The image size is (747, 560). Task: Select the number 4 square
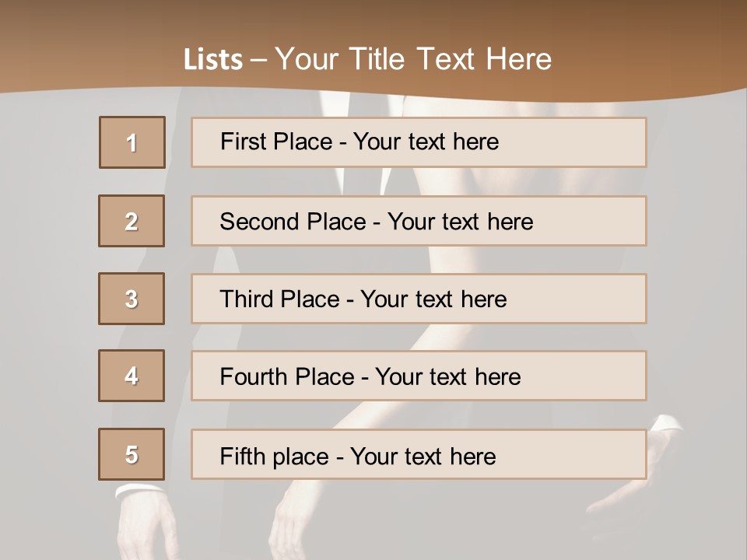[132, 376]
